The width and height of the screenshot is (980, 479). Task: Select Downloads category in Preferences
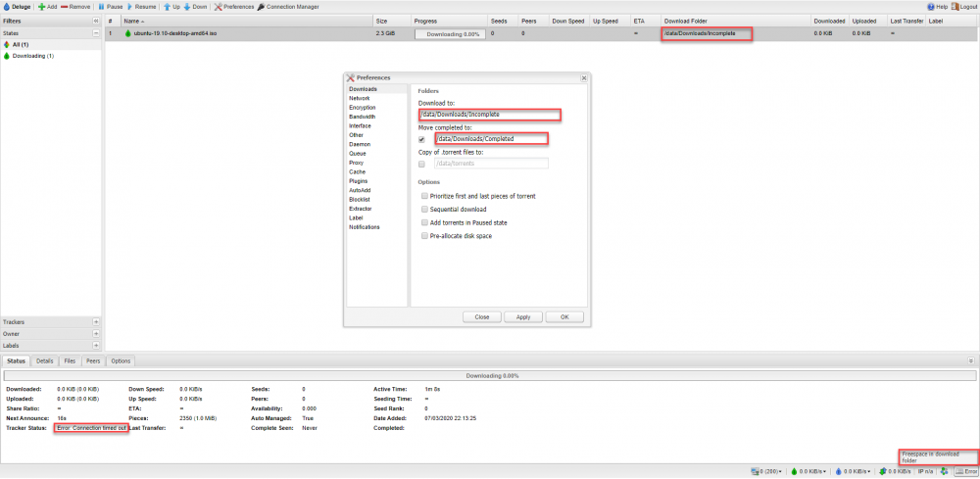[x=377, y=89]
